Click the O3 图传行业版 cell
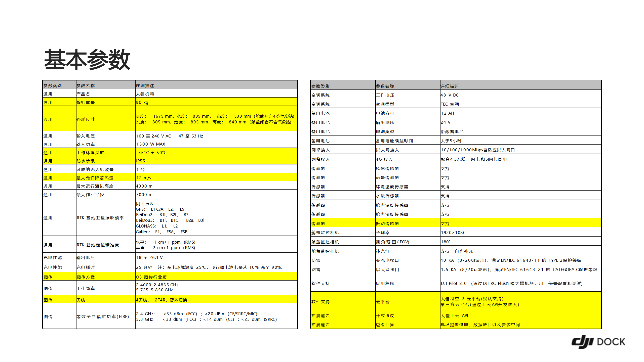644x362 pixels. 216,277
